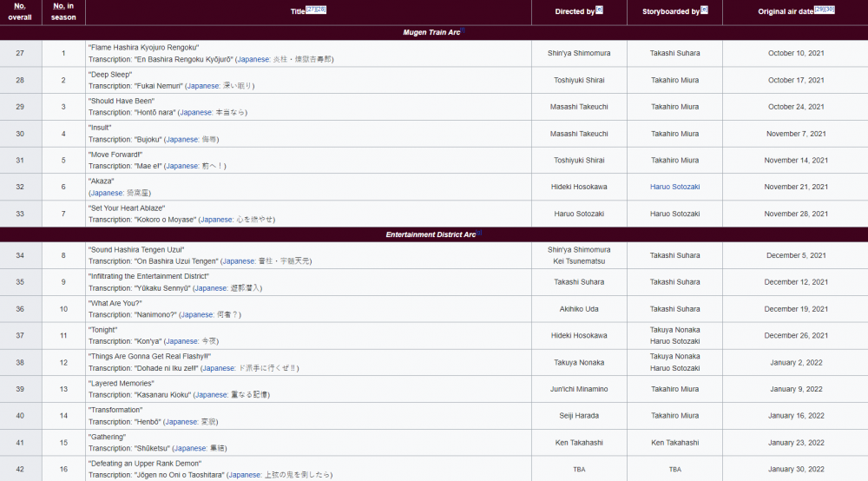The image size is (868, 481).
Task: Select the "Directed by" column header text
Action: point(575,11)
